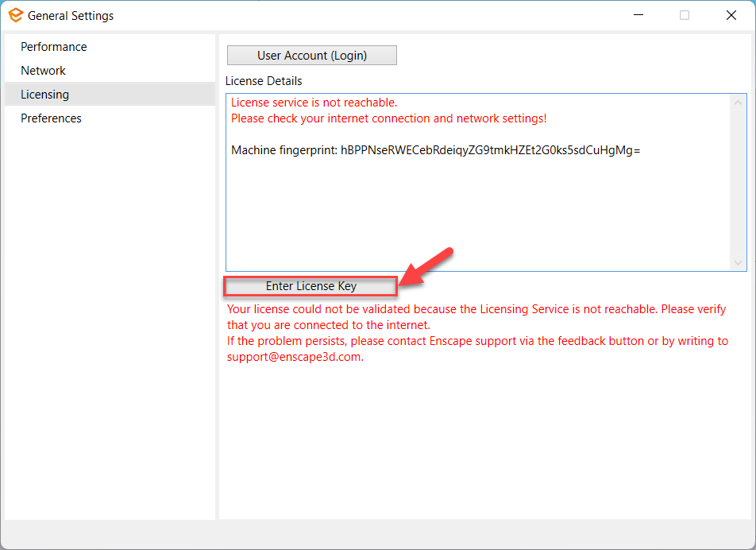The width and height of the screenshot is (756, 550).
Task: Click the Enscape logo in title bar
Action: (14, 15)
